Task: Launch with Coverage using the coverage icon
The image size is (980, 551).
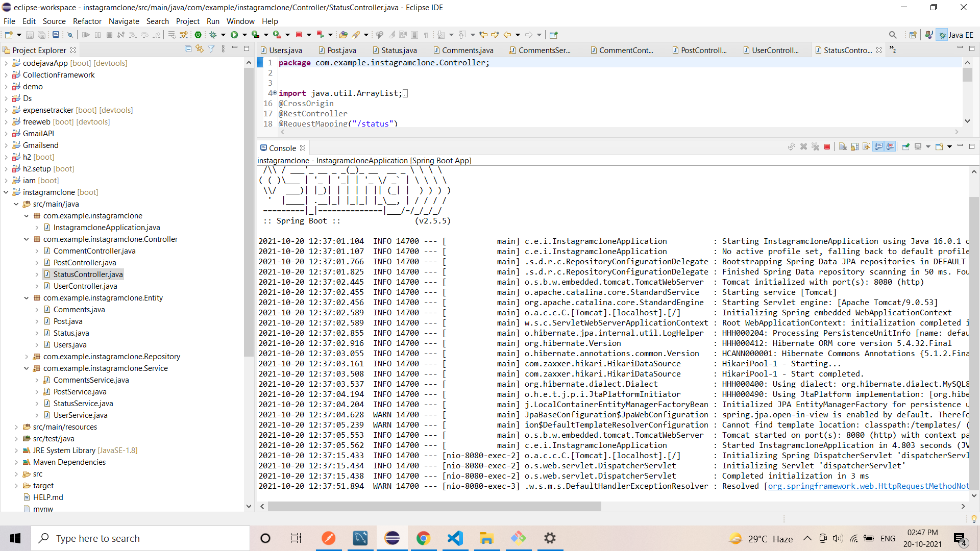Action: (x=255, y=35)
